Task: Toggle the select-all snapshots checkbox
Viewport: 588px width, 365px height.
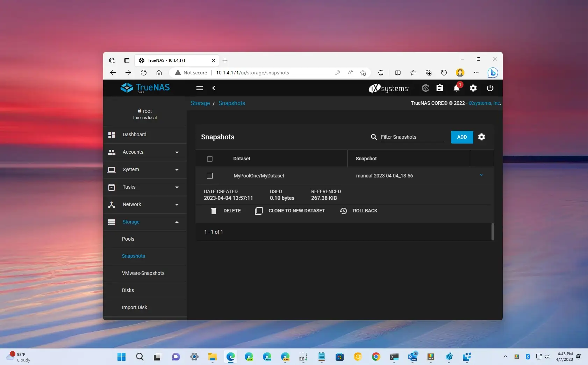Action: 210,159
